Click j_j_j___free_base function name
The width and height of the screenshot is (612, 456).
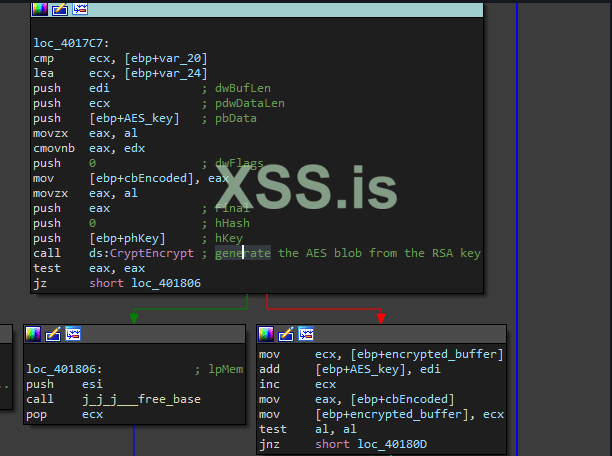[141, 399]
